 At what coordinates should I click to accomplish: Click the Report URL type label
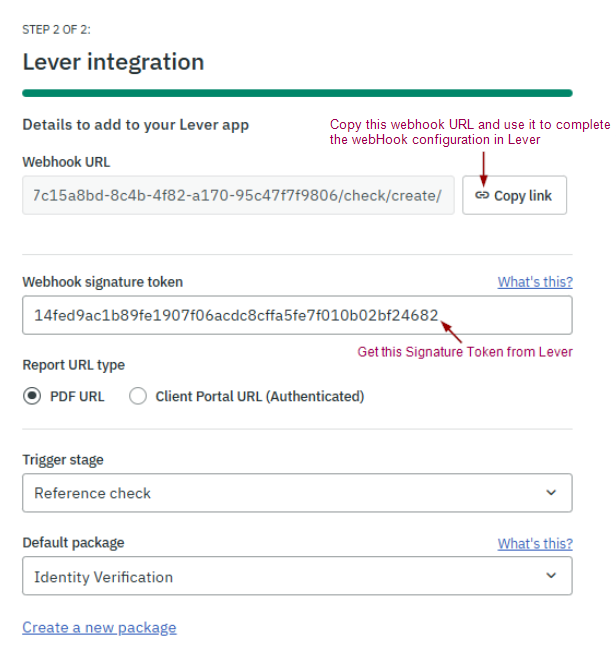click(x=73, y=365)
